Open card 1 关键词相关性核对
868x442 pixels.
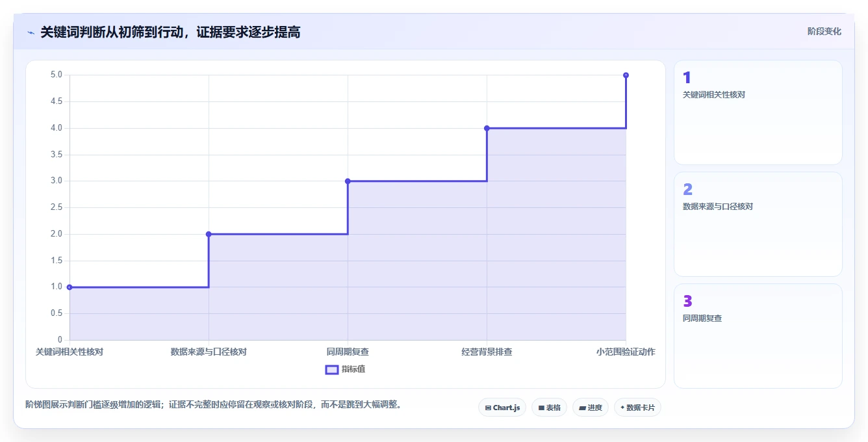pos(758,112)
